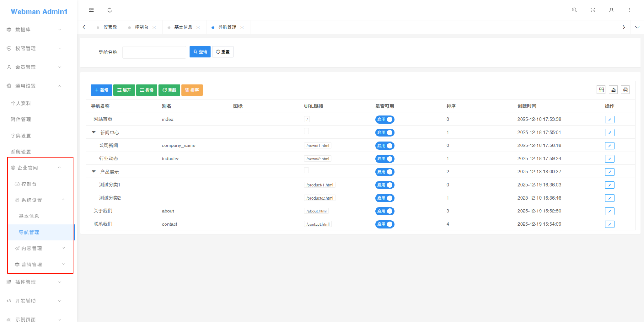Click the export icon above table

pos(613,90)
